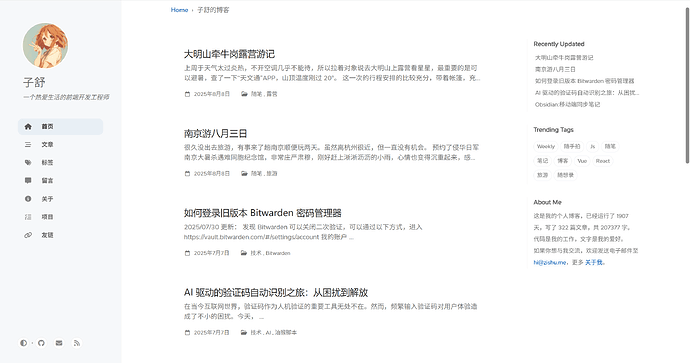The width and height of the screenshot is (690, 363).
Task: Open Bitwarden article in Recently Updated list
Action: (585, 81)
